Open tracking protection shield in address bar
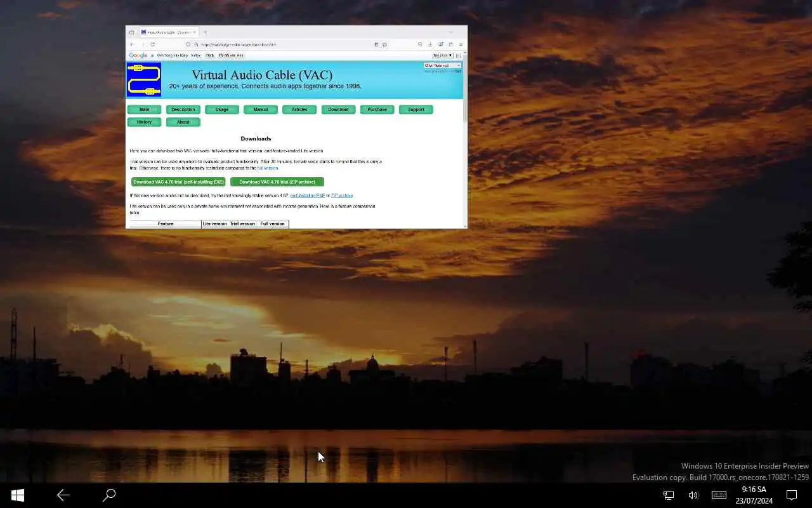Image resolution: width=812 pixels, height=508 pixels. pos(188,44)
